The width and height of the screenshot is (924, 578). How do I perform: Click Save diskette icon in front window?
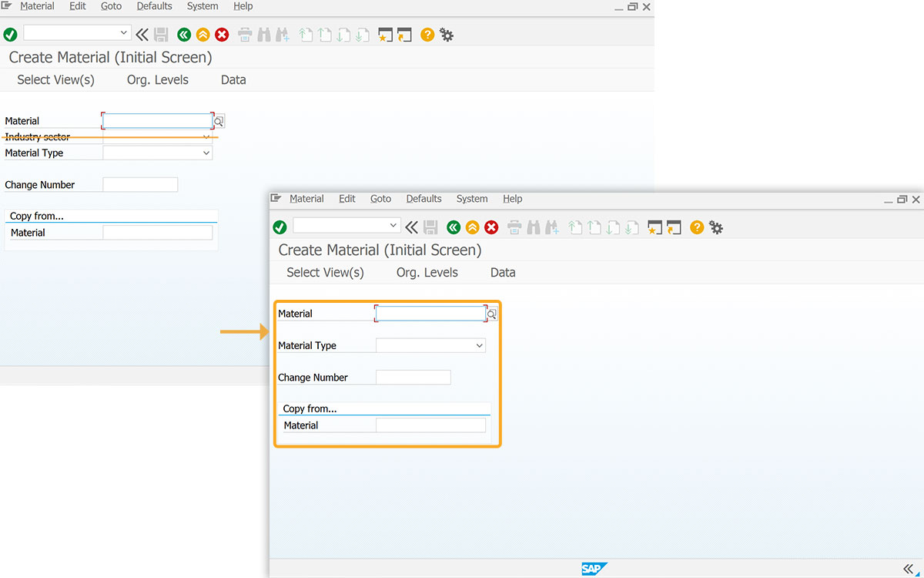point(430,227)
